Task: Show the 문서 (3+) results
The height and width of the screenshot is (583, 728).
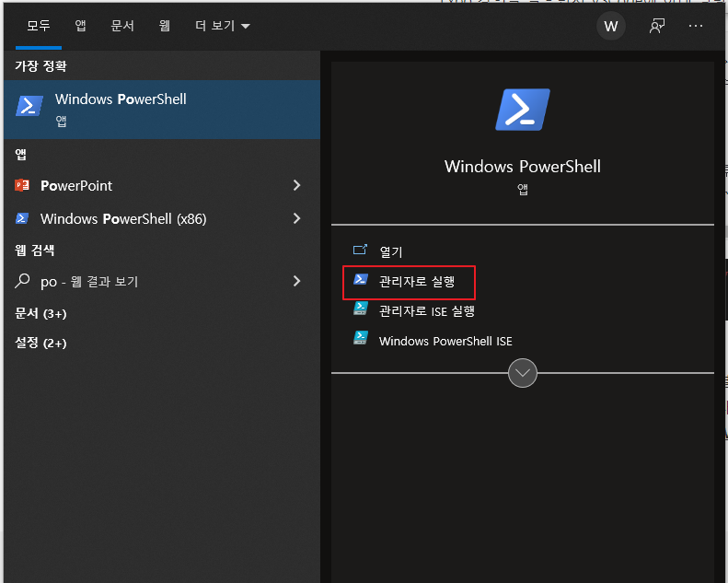Action: coord(40,313)
